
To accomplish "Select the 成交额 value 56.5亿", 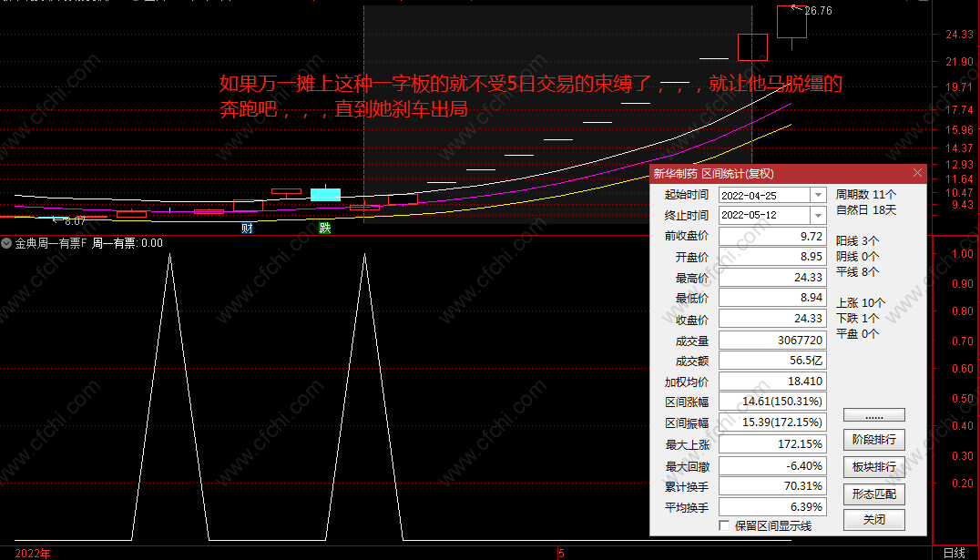I will 772,361.
